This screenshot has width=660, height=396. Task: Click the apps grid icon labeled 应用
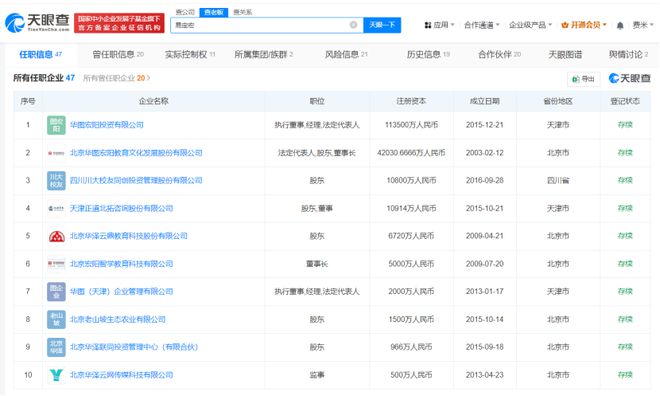[x=428, y=25]
